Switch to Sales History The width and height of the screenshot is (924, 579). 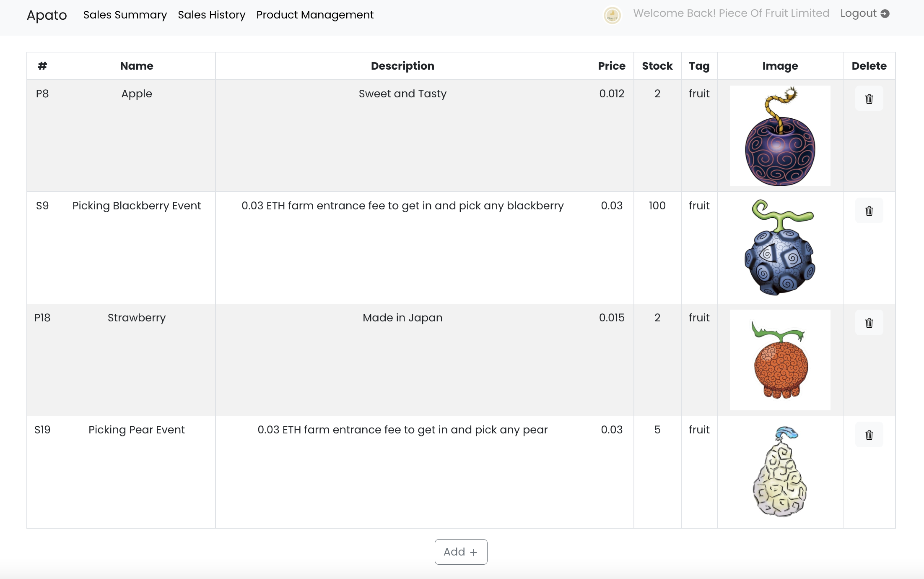(x=211, y=15)
